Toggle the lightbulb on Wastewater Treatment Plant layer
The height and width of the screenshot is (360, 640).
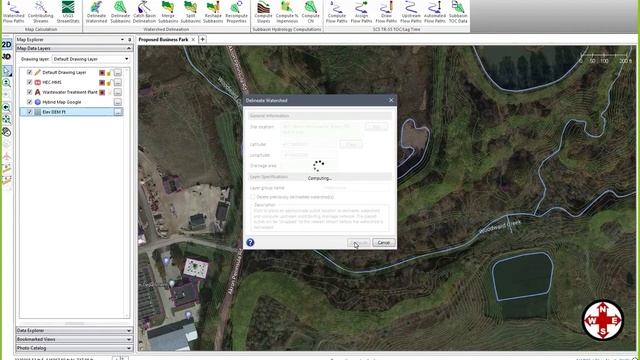pyautogui.click(x=109, y=92)
